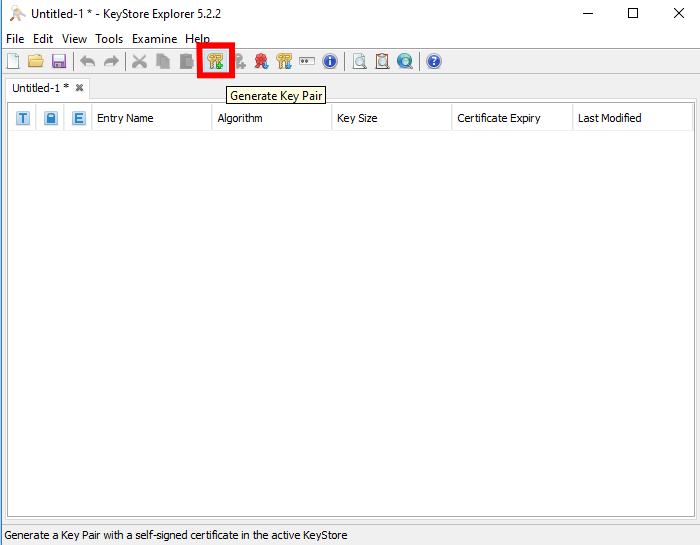Click the Import Trusted Certificate red ribbon icon
The width and height of the screenshot is (700, 545).
262,61
